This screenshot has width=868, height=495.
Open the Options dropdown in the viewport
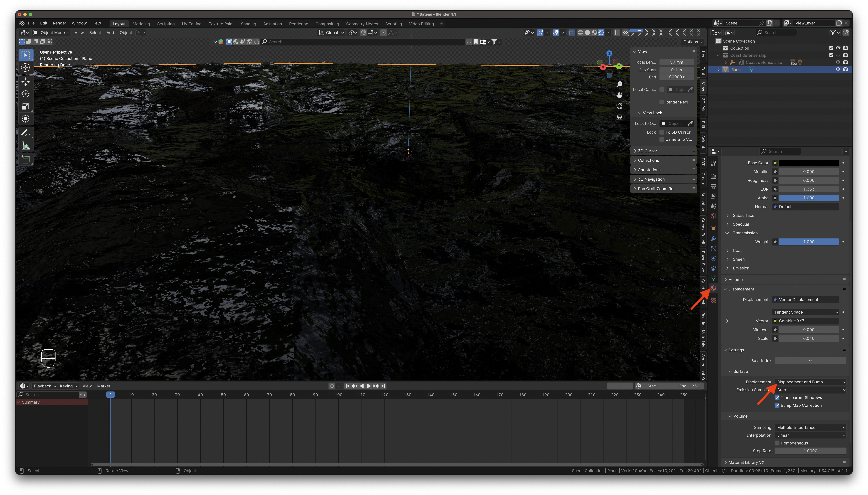tap(693, 42)
